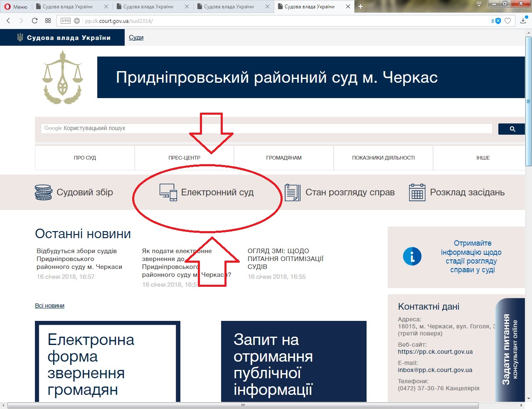The image size is (532, 409).
Task: Click the Google custom search input field
Action: [266, 128]
